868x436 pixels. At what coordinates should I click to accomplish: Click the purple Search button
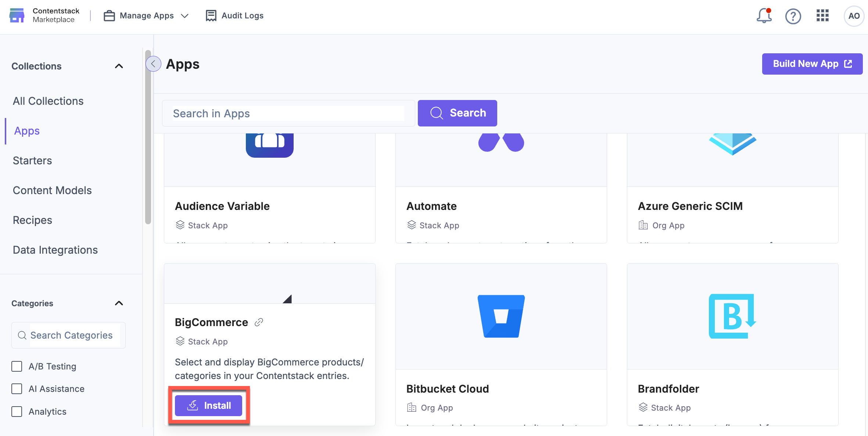[x=458, y=113]
